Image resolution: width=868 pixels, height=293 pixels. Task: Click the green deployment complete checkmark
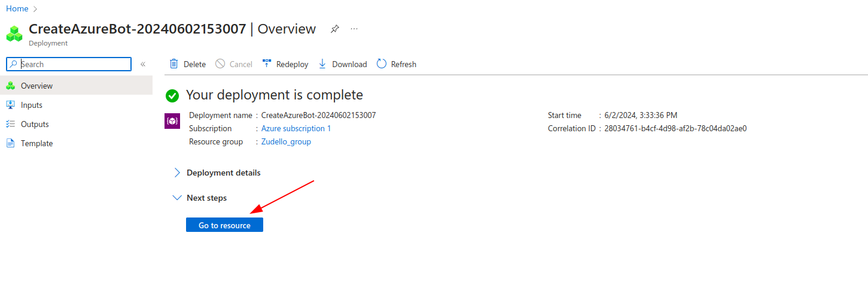172,95
